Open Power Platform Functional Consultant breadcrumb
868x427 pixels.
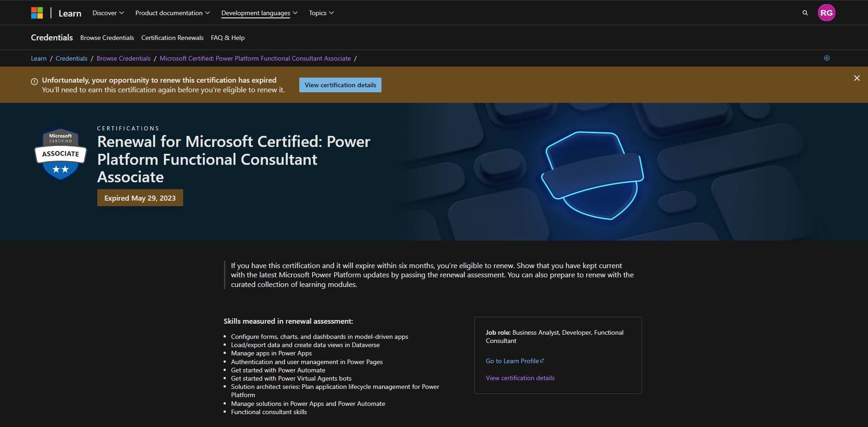(x=255, y=58)
